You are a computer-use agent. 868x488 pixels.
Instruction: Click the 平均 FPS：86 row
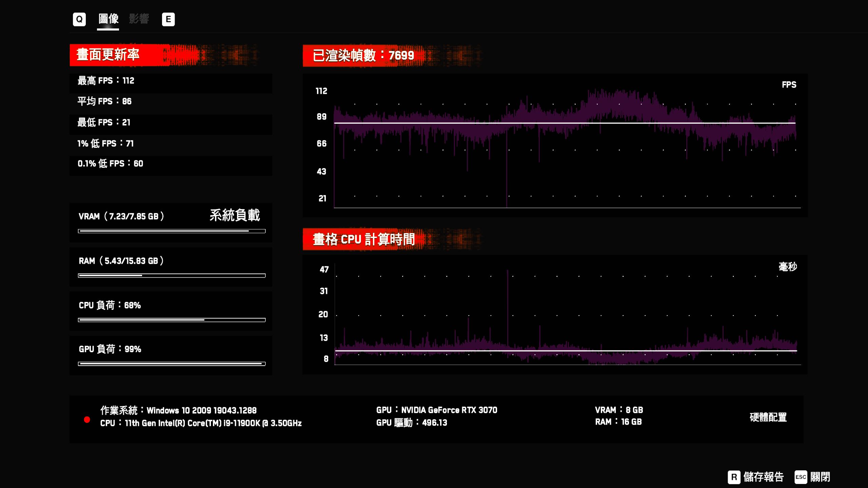[171, 104]
